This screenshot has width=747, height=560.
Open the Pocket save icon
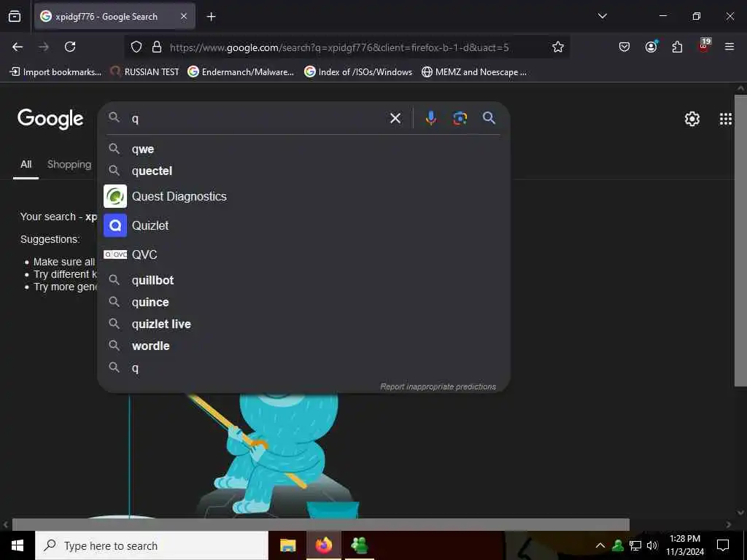tap(624, 47)
